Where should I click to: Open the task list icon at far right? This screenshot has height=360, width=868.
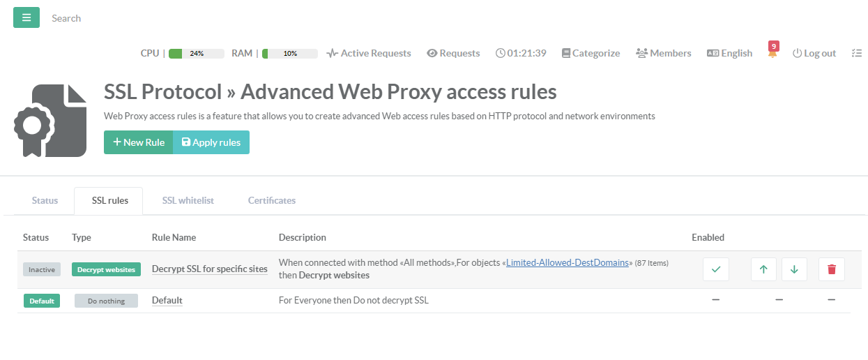(x=857, y=53)
